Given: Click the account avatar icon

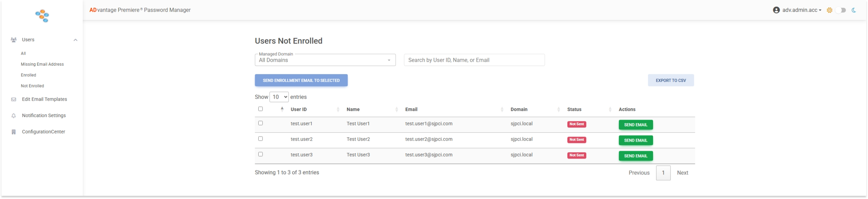Looking at the screenshot, I should (x=776, y=10).
